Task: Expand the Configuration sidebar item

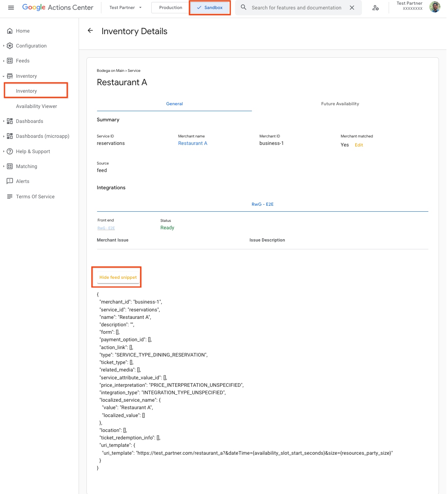Action: (x=31, y=46)
